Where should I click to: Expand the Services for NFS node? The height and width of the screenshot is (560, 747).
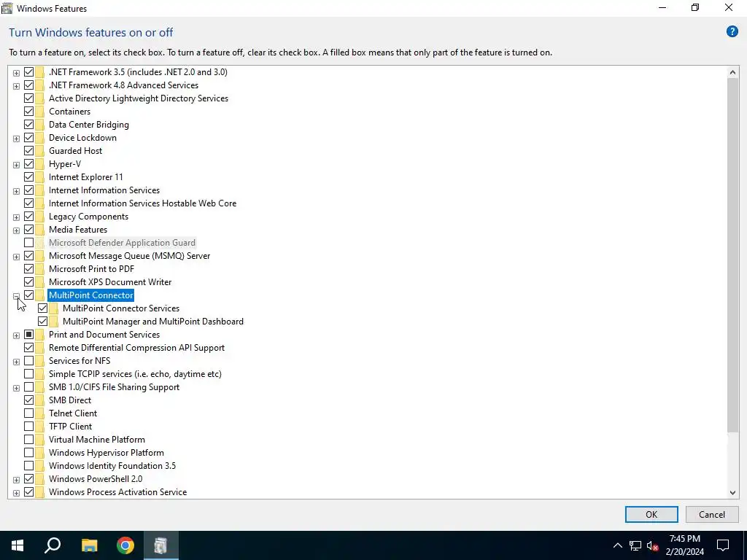pos(16,362)
